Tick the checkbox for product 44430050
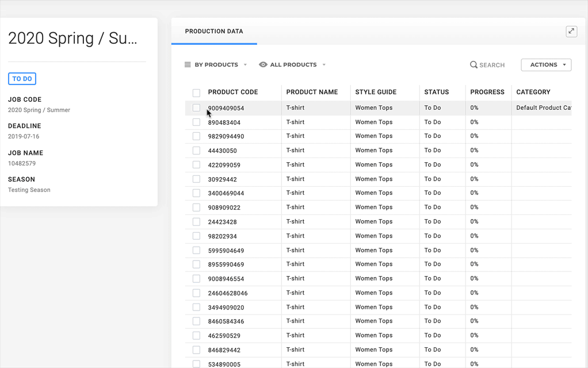 196,150
